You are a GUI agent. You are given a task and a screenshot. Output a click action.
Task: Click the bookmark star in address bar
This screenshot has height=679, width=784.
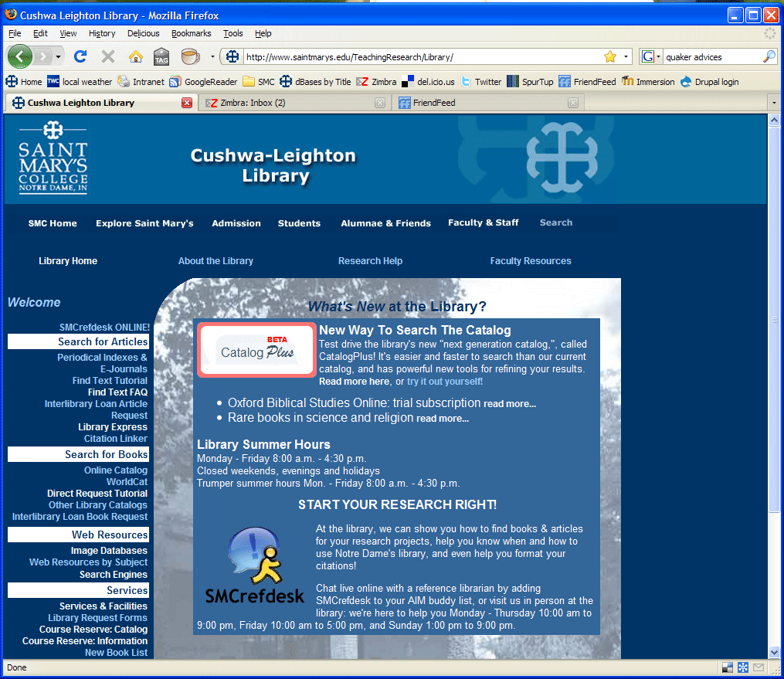click(x=609, y=56)
